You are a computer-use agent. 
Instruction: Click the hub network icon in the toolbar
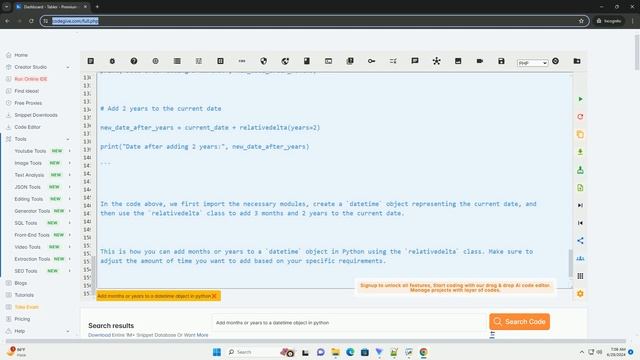pyautogui.click(x=436, y=61)
